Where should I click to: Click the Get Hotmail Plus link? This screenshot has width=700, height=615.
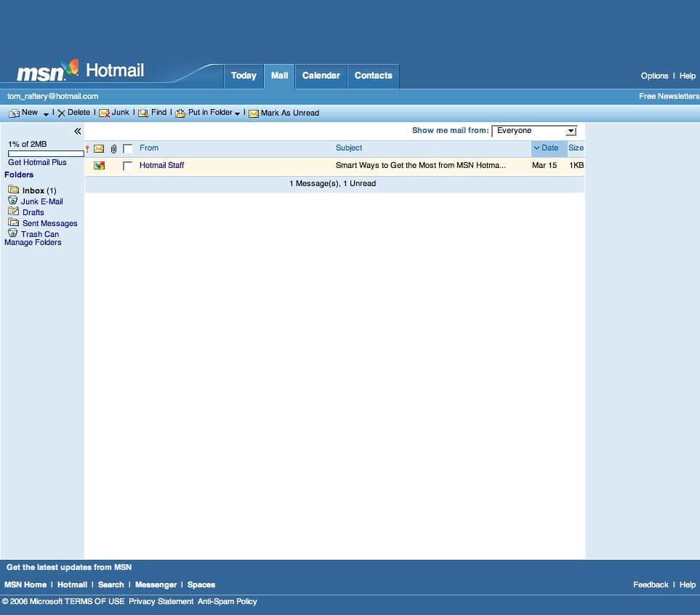coord(37,163)
